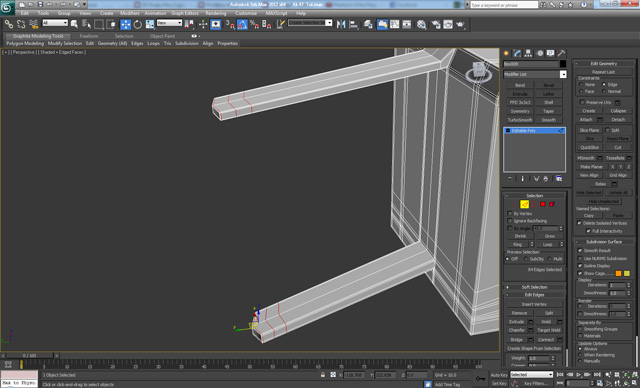Click the Play Animation button
This screenshot has height=388, width=640.
tap(578, 375)
